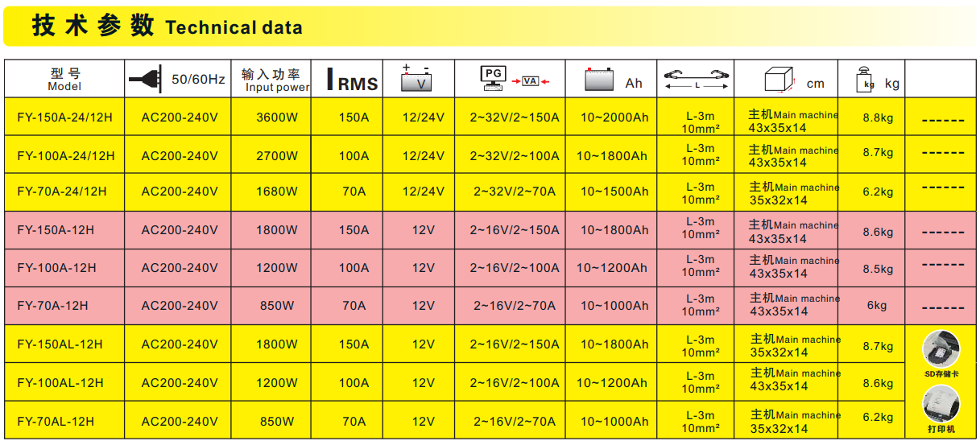
Task: Click AC200-240V in FY-70A-12H row
Action: pos(180,306)
